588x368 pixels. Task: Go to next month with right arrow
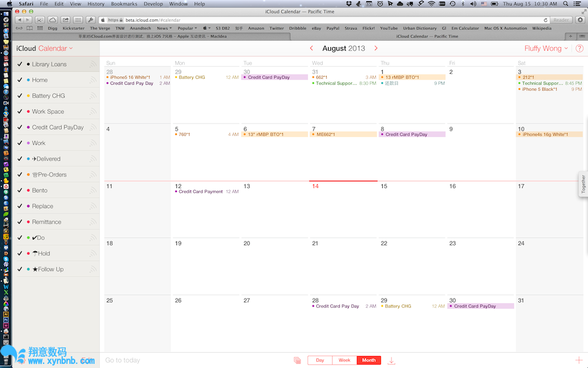coord(376,48)
